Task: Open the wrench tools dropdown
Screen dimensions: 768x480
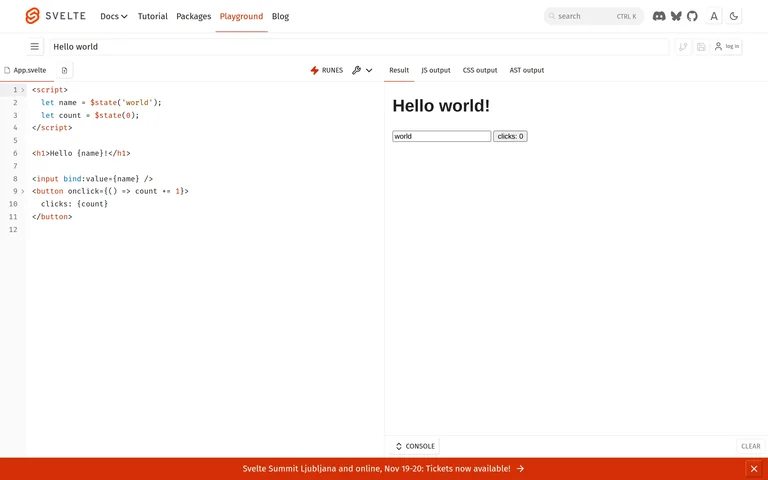Action: coord(362,70)
